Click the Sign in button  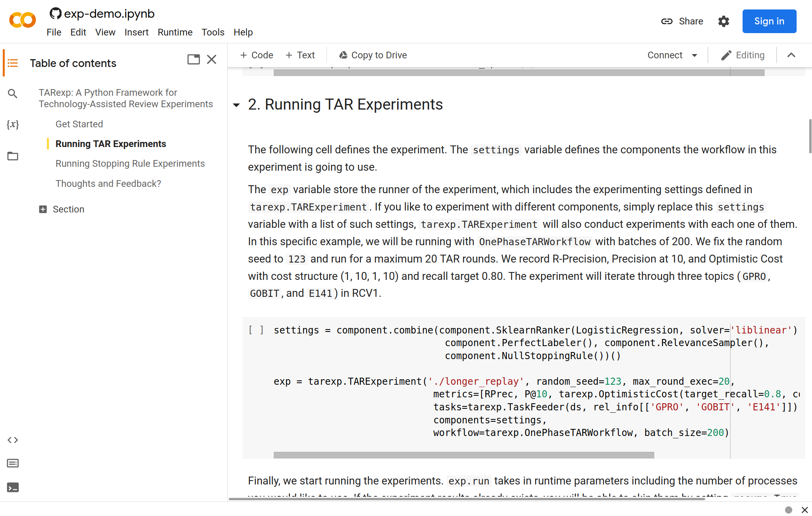769,21
